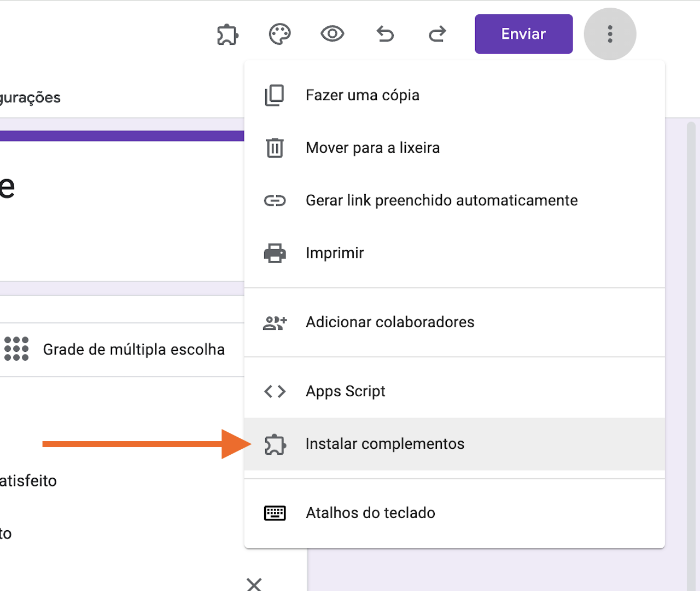Select Instalar complementos
Viewport: 700px width, 591px height.
click(384, 444)
